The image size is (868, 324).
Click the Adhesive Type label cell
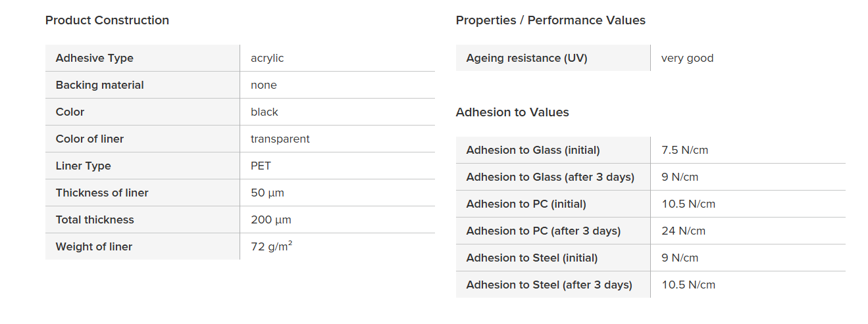click(x=94, y=58)
